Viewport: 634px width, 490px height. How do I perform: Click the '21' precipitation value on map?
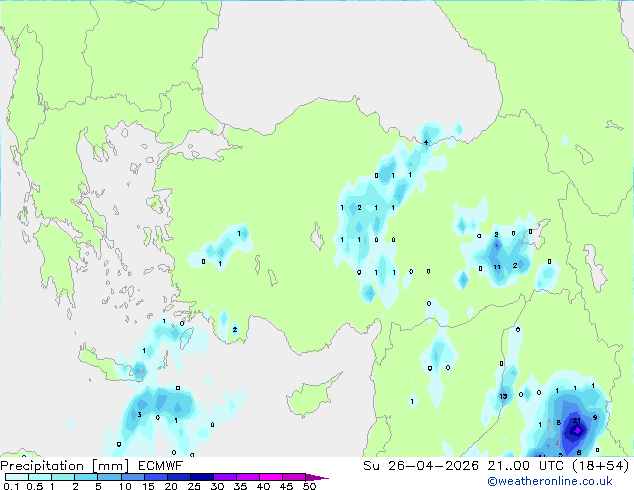coord(577,421)
